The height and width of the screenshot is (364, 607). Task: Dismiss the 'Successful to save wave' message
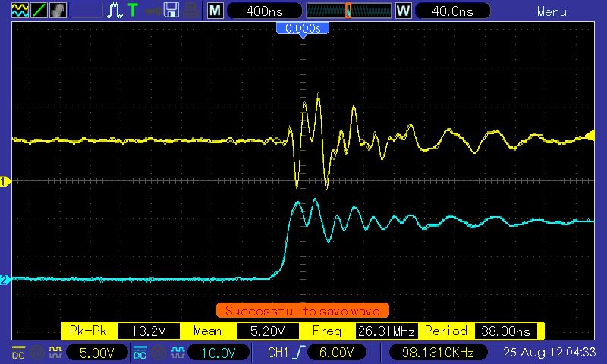(x=303, y=311)
